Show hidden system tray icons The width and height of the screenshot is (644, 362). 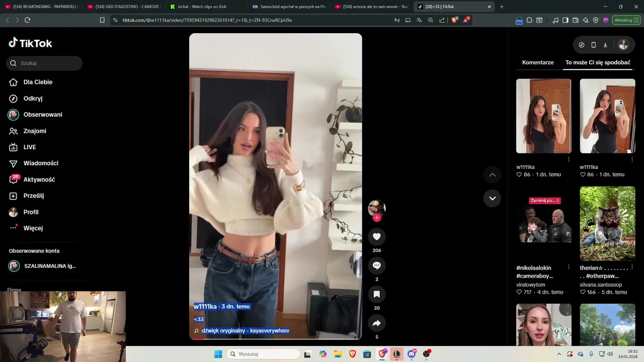[558, 354]
